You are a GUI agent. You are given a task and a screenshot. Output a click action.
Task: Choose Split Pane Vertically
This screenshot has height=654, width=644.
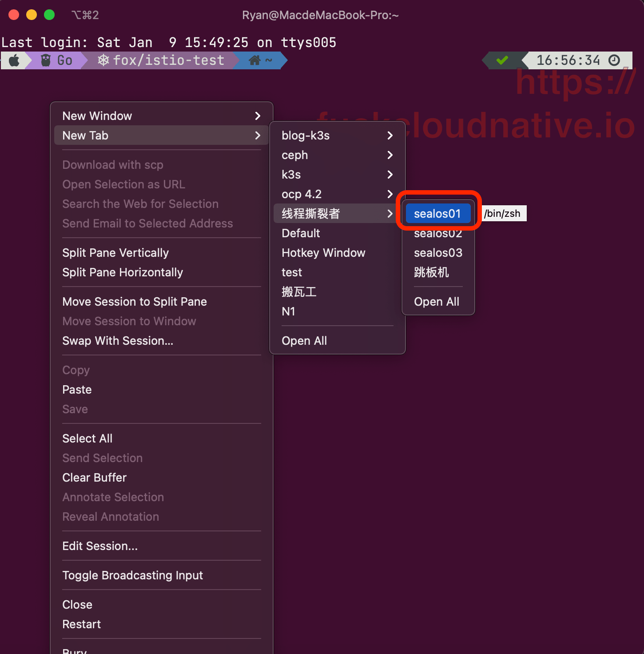tap(162, 253)
